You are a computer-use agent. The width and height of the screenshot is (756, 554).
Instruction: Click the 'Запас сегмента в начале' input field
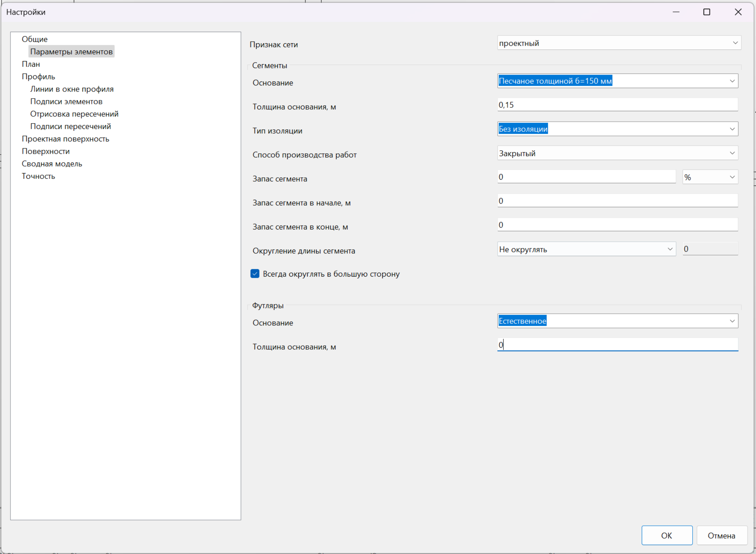click(617, 201)
